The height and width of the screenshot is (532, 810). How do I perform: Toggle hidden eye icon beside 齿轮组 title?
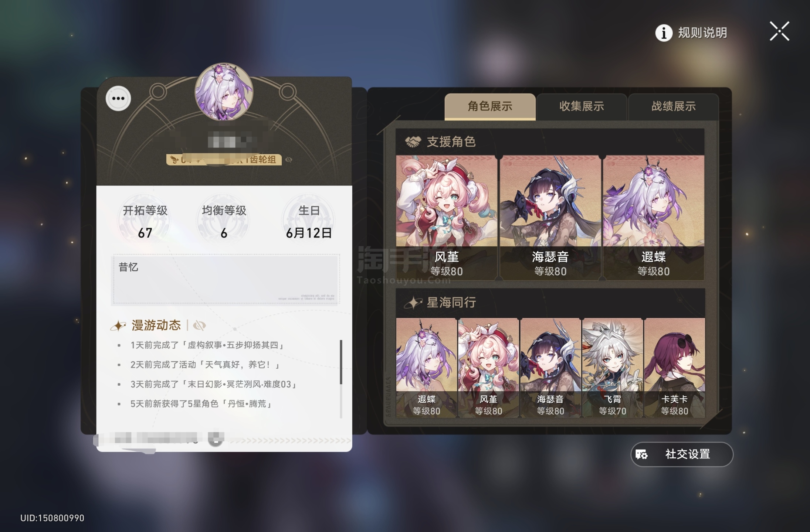click(289, 160)
